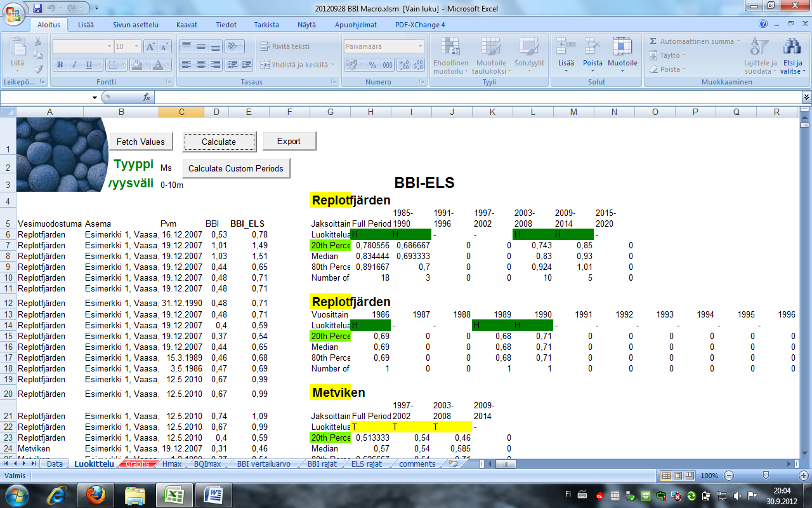Open the PDF-XChange 4 ribbon tab
This screenshot has width=812, height=508.
coord(420,25)
